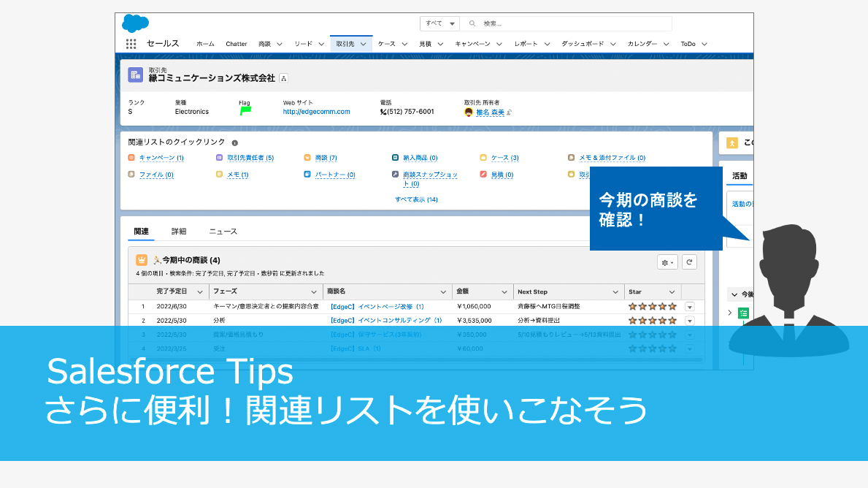Switch to the 詳細 tab
Image resolution: width=868 pixels, height=488 pixels.
point(179,232)
